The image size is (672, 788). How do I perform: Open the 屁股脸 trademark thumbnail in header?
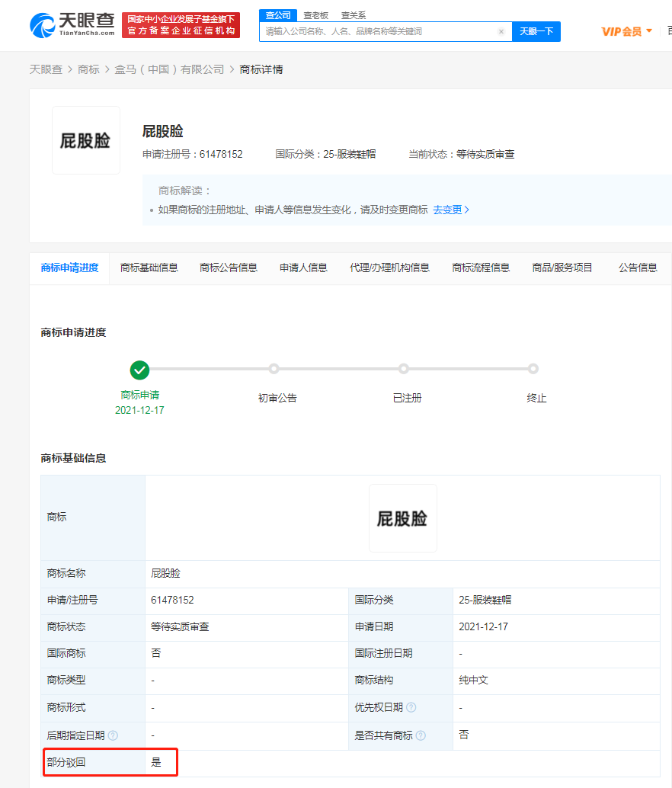[86, 140]
